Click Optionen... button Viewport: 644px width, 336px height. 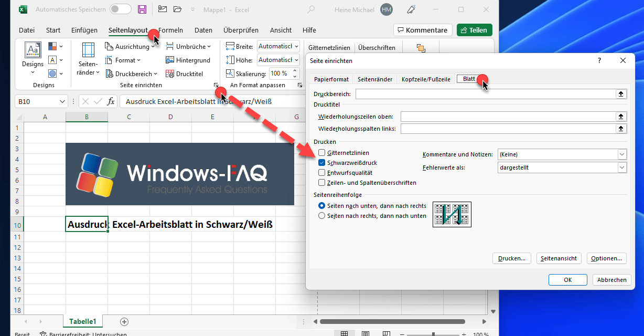pyautogui.click(x=606, y=258)
